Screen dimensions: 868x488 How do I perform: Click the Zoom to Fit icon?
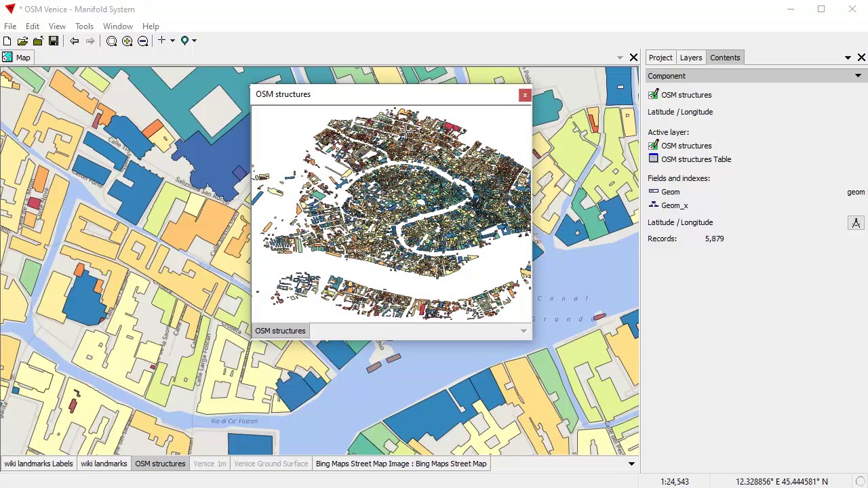[111, 41]
